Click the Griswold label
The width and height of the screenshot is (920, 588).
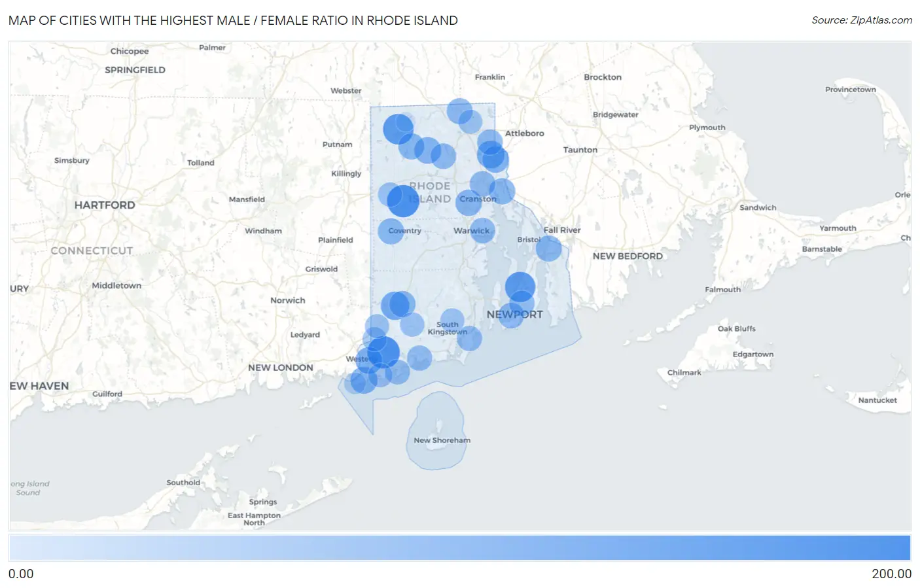click(x=321, y=269)
